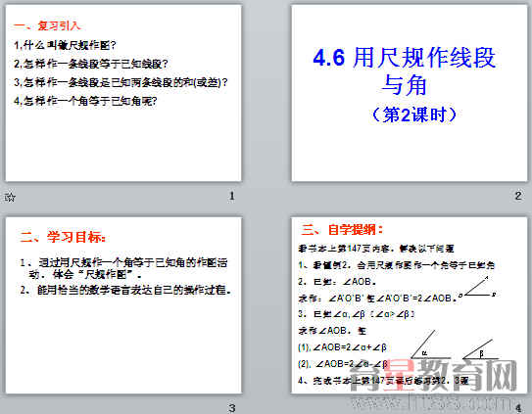Click the 教育网 watermark logo
The width and height of the screenshot is (532, 414).
point(433,376)
